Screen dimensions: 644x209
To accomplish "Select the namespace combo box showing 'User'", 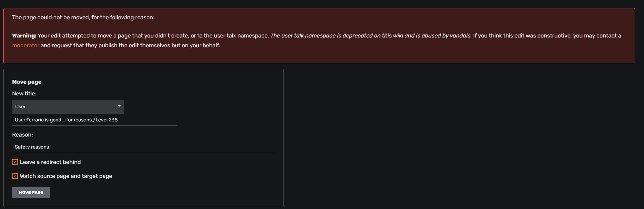I will point(67,107).
